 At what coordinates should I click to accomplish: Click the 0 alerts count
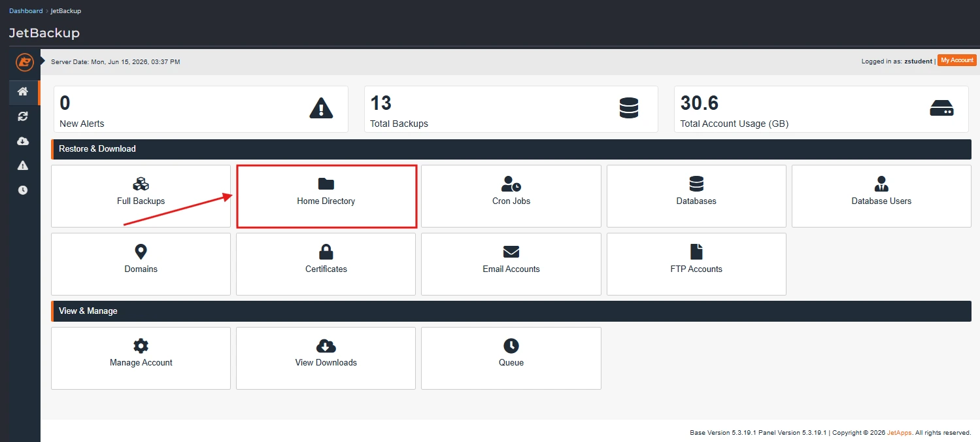[65, 103]
